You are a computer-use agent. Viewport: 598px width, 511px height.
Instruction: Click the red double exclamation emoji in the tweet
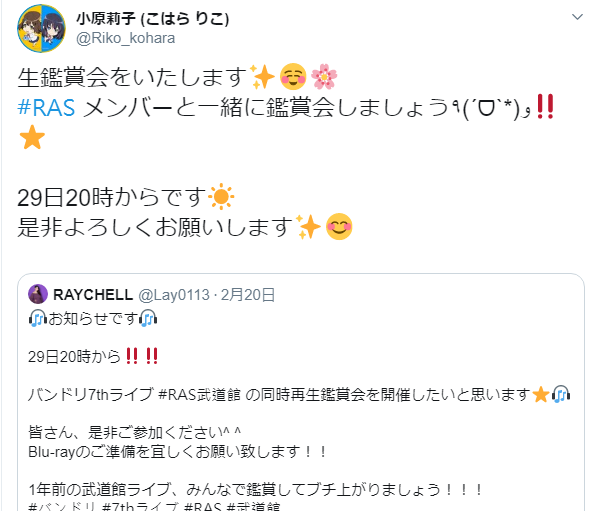tap(545, 107)
